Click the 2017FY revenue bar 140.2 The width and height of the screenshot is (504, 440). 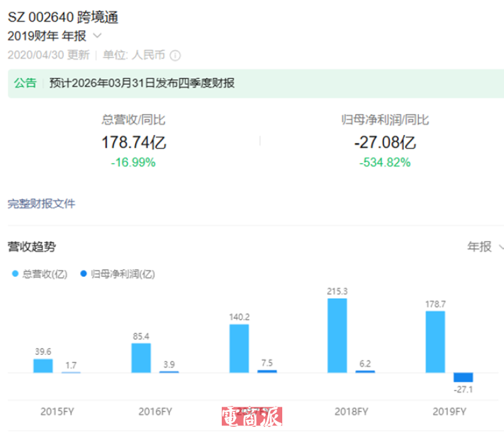point(239,348)
